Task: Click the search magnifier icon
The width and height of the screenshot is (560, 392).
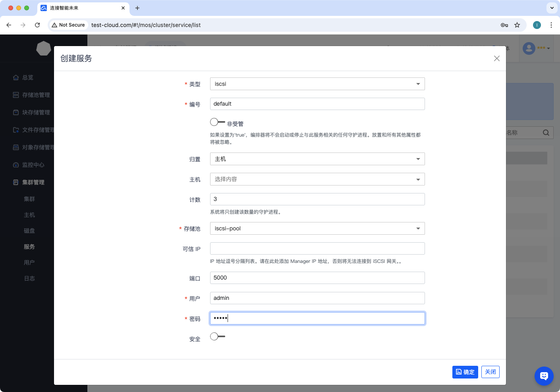Action: click(x=546, y=133)
